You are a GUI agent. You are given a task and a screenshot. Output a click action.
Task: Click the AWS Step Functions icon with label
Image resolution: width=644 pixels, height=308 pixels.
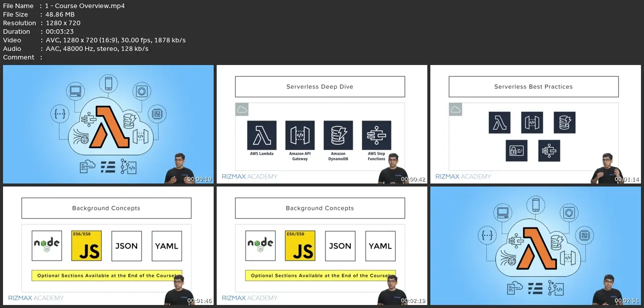(x=376, y=141)
